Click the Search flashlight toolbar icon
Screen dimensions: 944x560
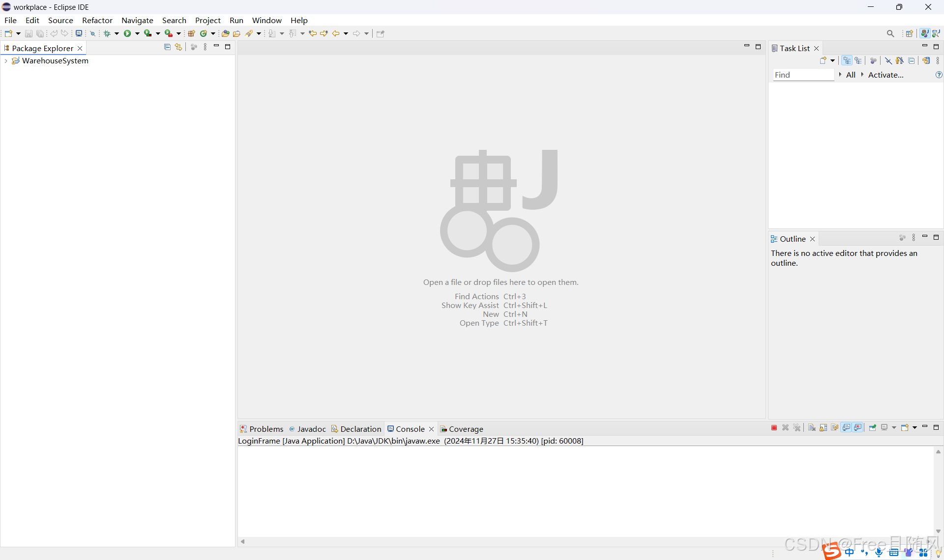[x=249, y=33]
